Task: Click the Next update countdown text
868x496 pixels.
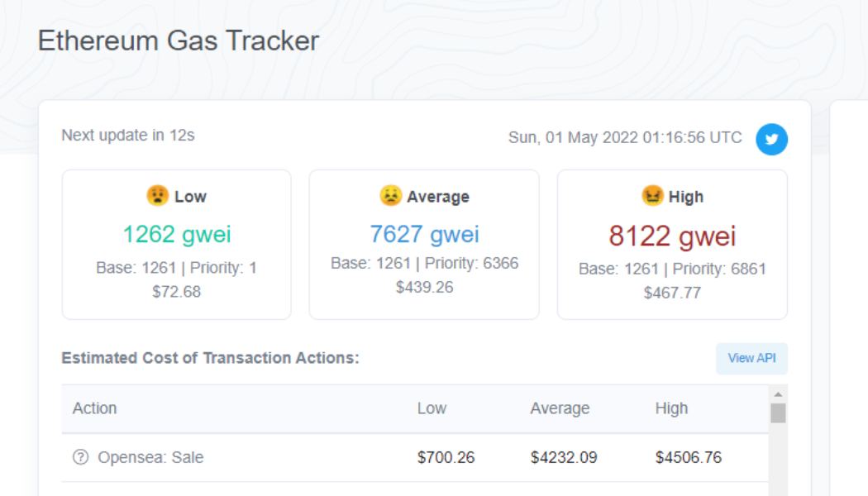Action: pyautogui.click(x=127, y=135)
